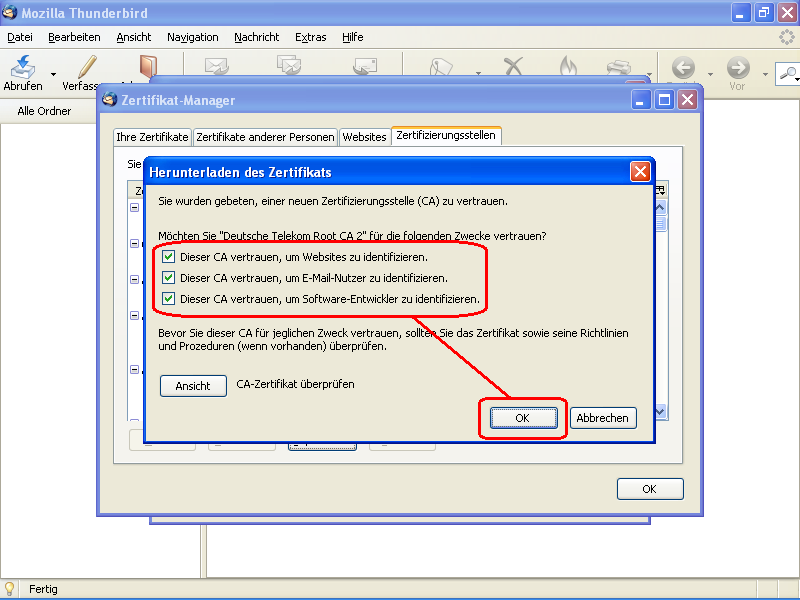
Task: Click the Vor forward arrow icon
Action: [738, 68]
